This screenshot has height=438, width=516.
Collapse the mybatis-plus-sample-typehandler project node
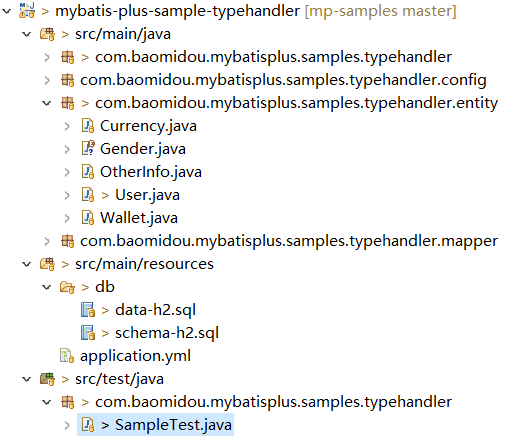pyautogui.click(x=7, y=11)
